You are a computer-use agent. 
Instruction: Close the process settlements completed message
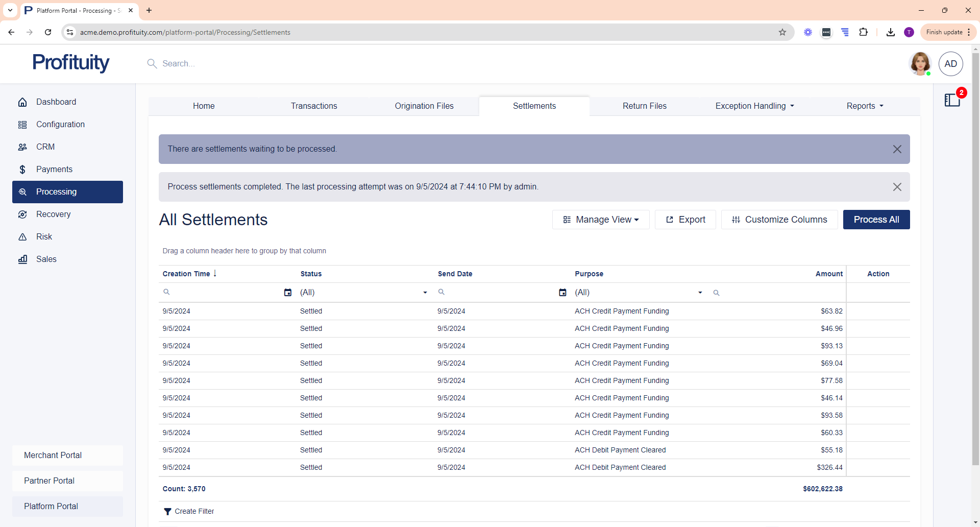(897, 187)
